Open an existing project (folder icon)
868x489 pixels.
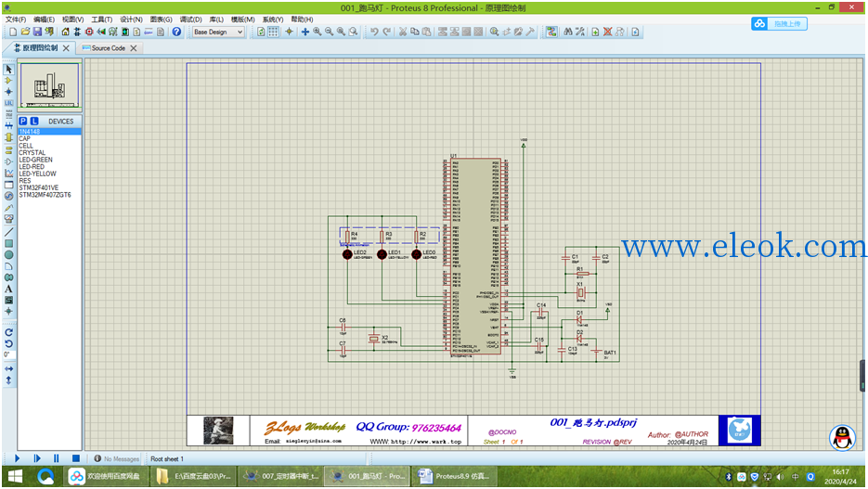click(25, 32)
